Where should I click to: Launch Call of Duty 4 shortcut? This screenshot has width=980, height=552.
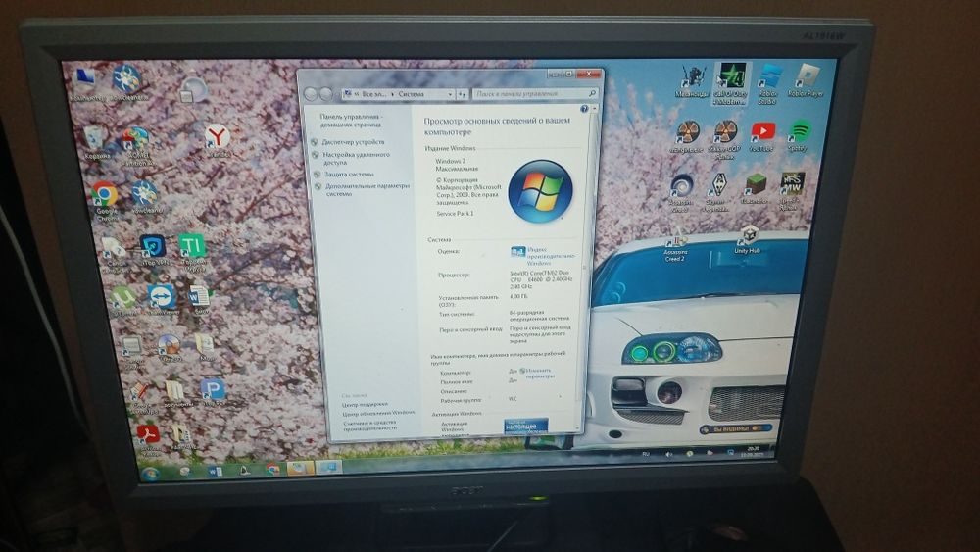point(730,83)
